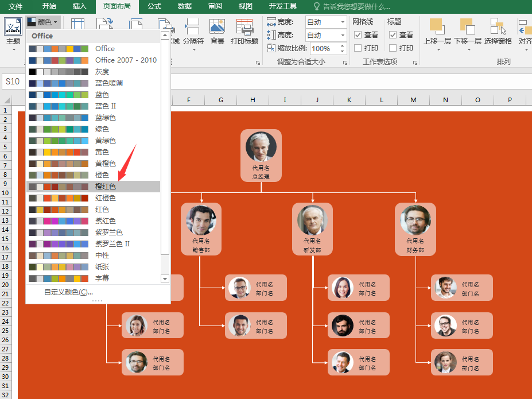The width and height of the screenshot is (532, 399).
Task: Click the select-all corner triangle
Action: coord(7,100)
